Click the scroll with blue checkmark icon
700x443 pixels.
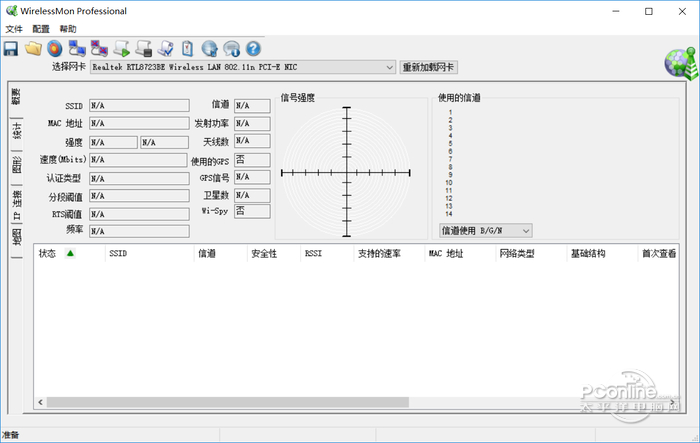point(166,49)
